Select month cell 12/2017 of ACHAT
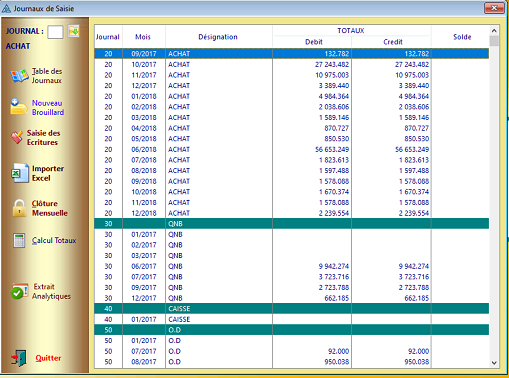Viewport: 509px width, 378px height. tap(144, 86)
